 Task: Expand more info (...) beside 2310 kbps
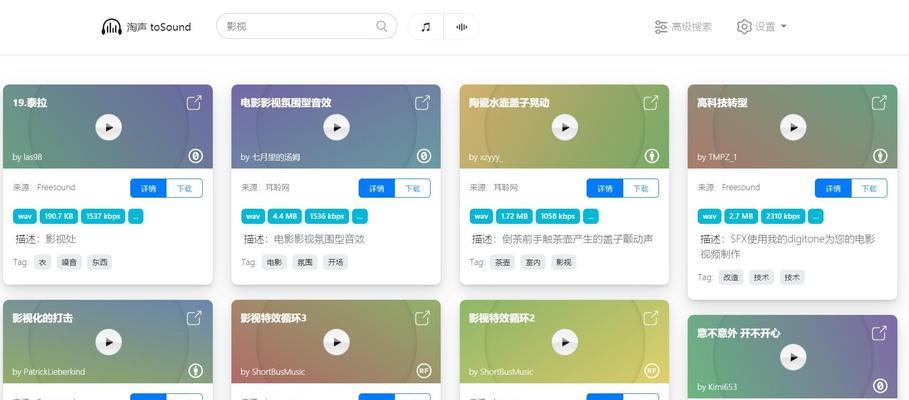point(816,216)
